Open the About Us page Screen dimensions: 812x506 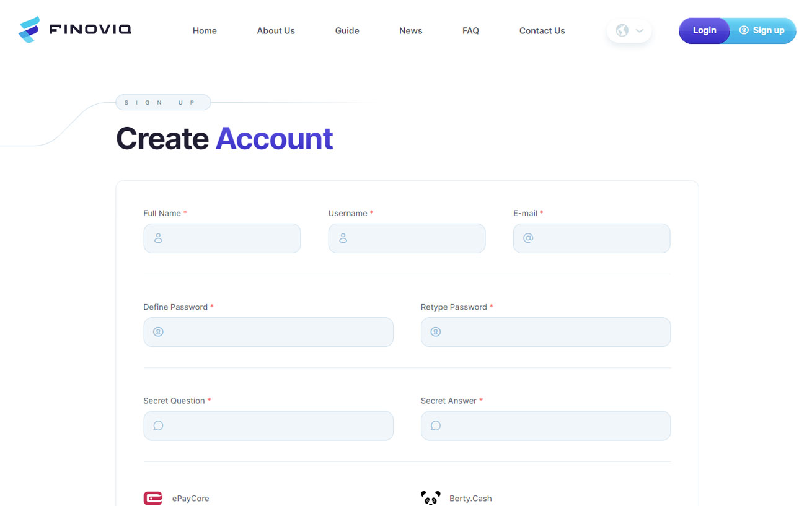click(276, 31)
